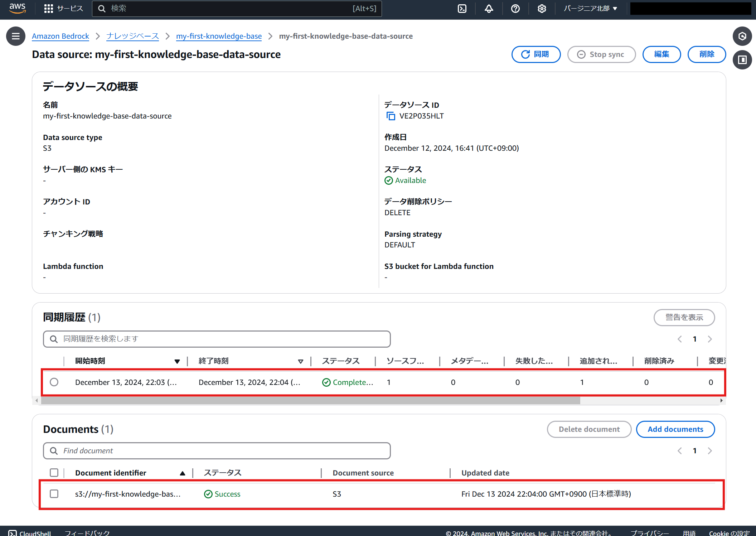Go to Amazon Bedrock breadcrumb
Image resolution: width=756 pixels, height=536 pixels.
point(60,36)
